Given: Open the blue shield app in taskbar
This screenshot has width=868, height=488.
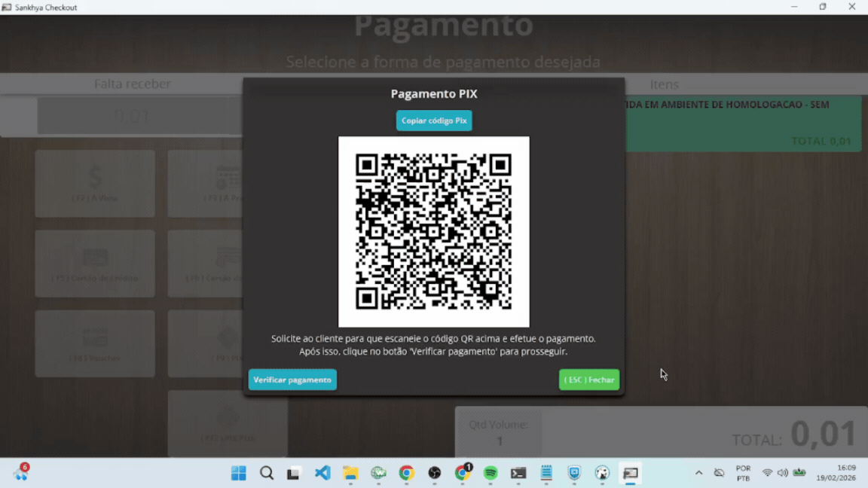Looking at the screenshot, I should (575, 473).
